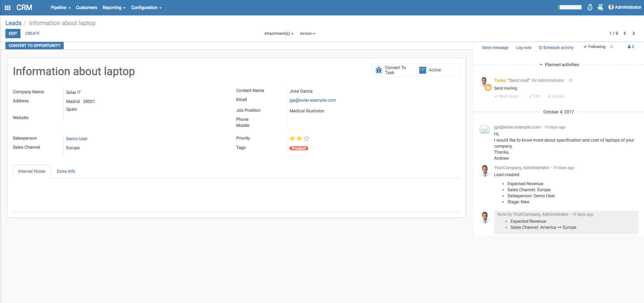Screen dimensions: 644x303
Task: Open the Action dropdown
Action: tap(307, 34)
